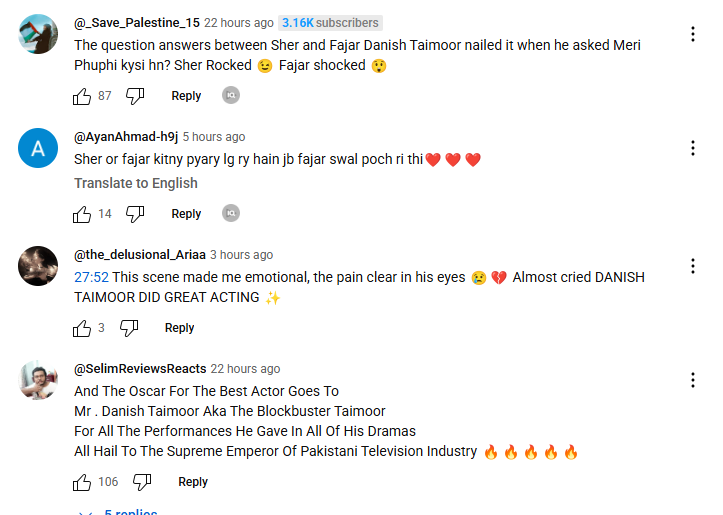Open @the_delusional_Ariaa channel name link
723x515 pixels.
point(139,255)
